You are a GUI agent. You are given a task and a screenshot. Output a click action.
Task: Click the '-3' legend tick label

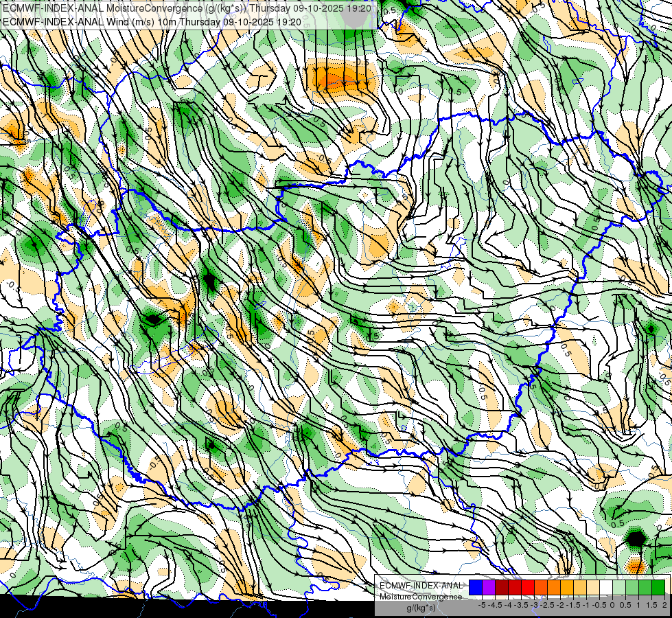pos(535,605)
